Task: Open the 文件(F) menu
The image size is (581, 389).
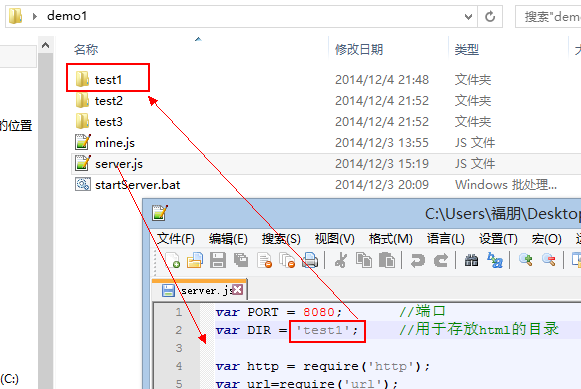Action: pyautogui.click(x=176, y=239)
